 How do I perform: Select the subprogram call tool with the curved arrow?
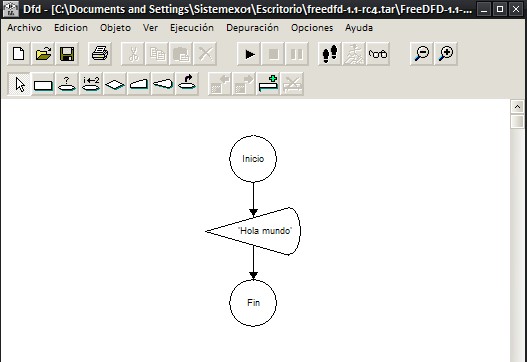click(x=187, y=84)
